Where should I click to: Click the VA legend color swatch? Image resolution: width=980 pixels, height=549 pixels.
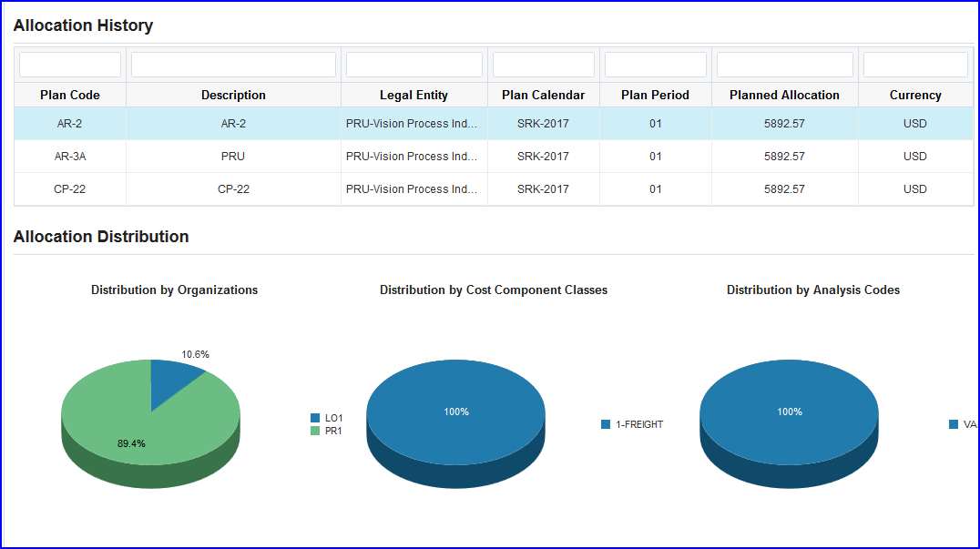(954, 424)
